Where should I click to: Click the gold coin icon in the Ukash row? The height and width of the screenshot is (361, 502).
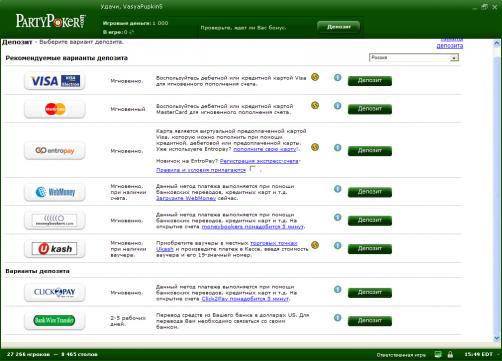click(315, 245)
